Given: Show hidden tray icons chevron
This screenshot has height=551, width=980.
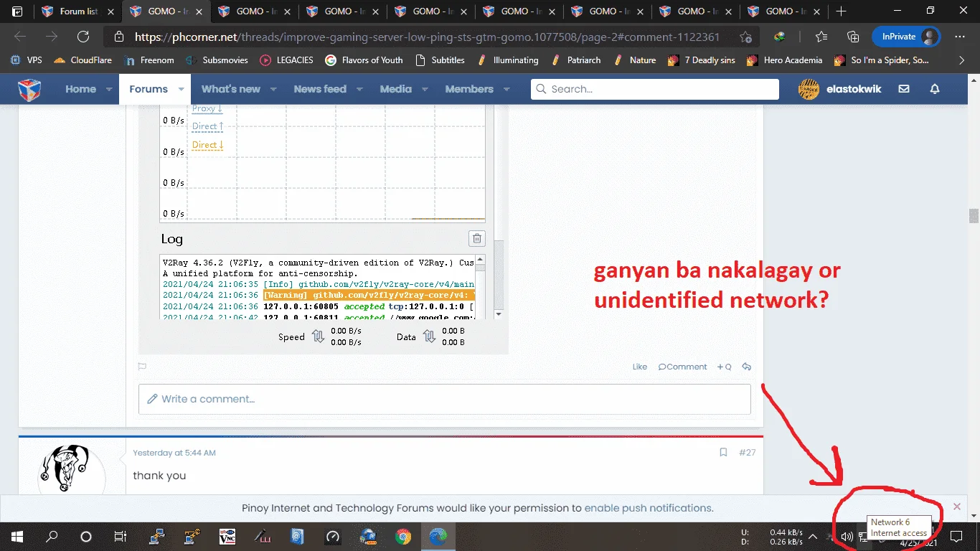Looking at the screenshot, I should [813, 536].
